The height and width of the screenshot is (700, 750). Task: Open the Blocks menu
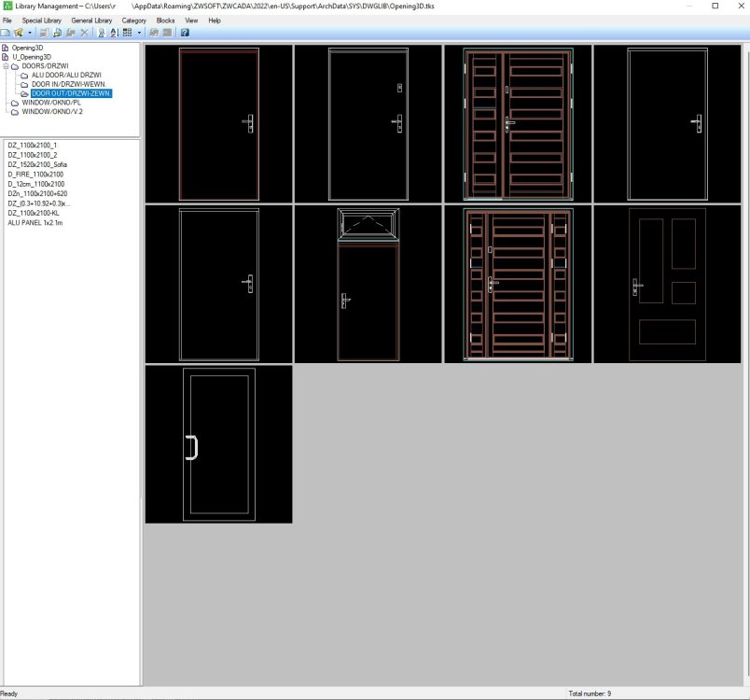(165, 20)
